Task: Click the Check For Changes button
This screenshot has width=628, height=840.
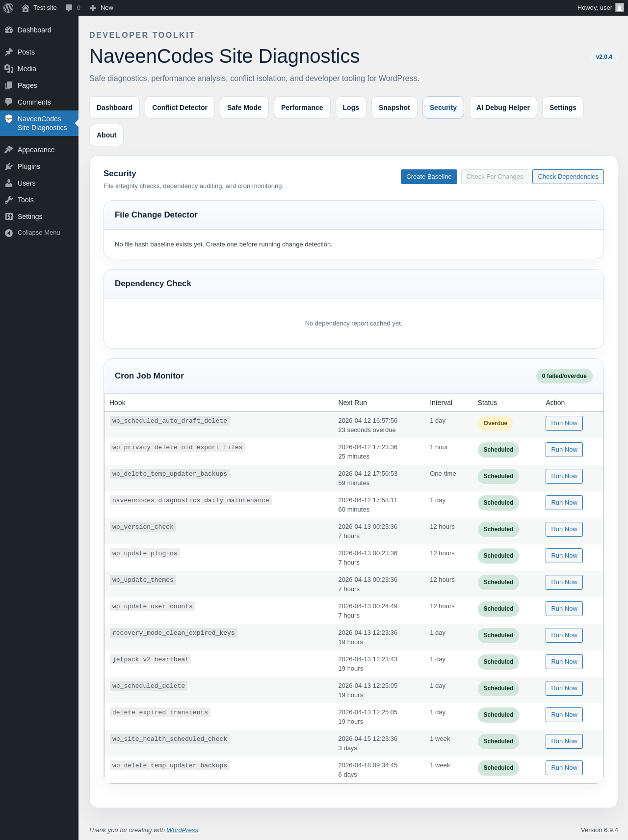Action: tap(495, 177)
